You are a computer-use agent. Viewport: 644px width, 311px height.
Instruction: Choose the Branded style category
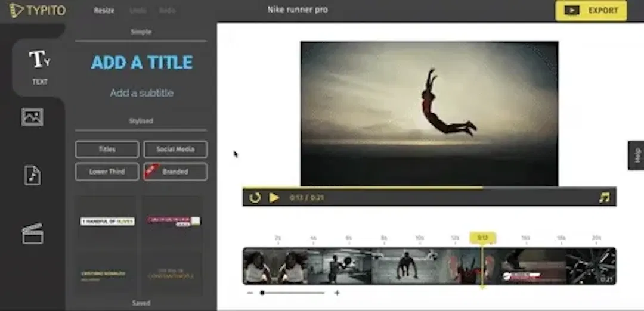coord(175,172)
